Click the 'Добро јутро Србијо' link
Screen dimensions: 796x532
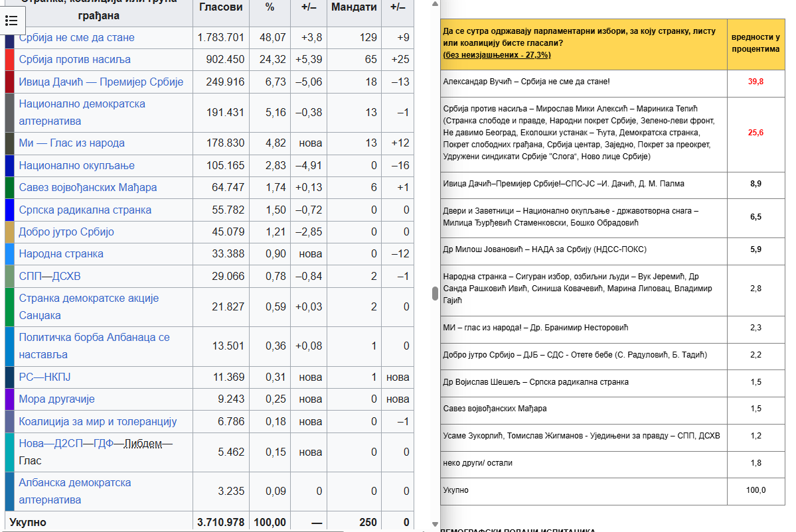(x=66, y=232)
